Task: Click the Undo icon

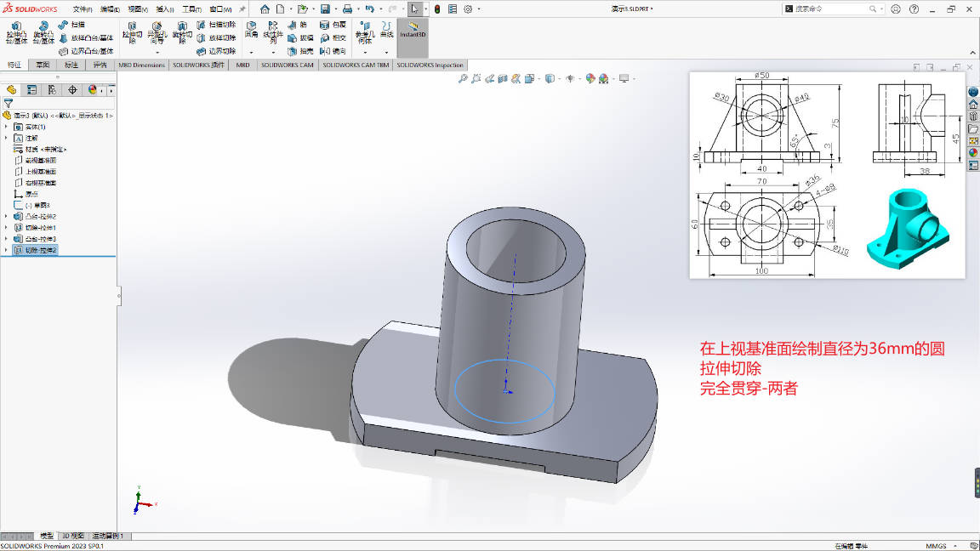Action: click(369, 9)
